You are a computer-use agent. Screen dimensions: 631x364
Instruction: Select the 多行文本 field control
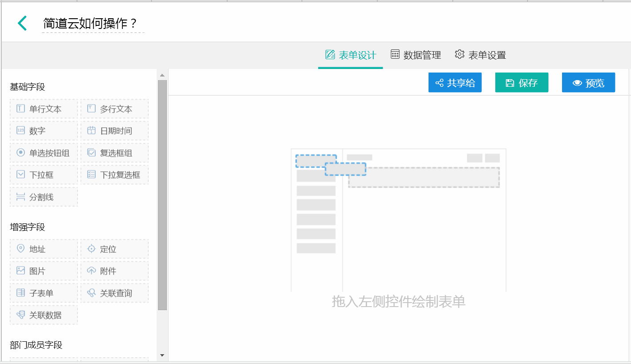pos(115,109)
